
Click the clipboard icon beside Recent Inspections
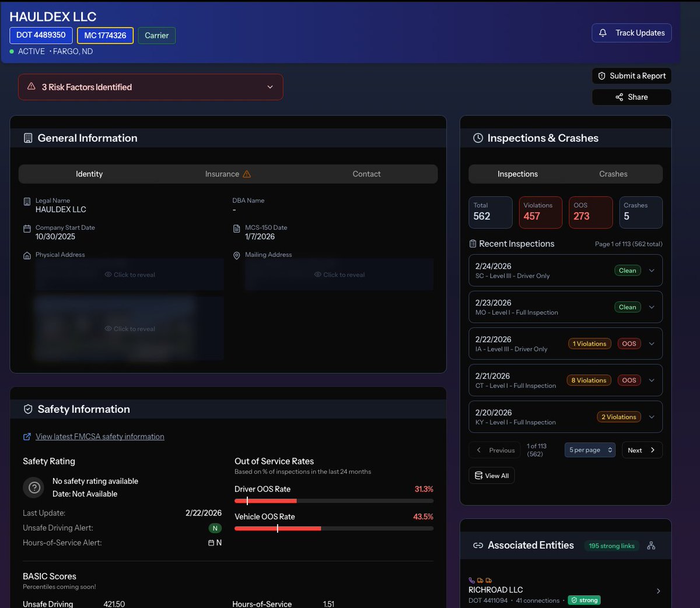click(x=473, y=244)
